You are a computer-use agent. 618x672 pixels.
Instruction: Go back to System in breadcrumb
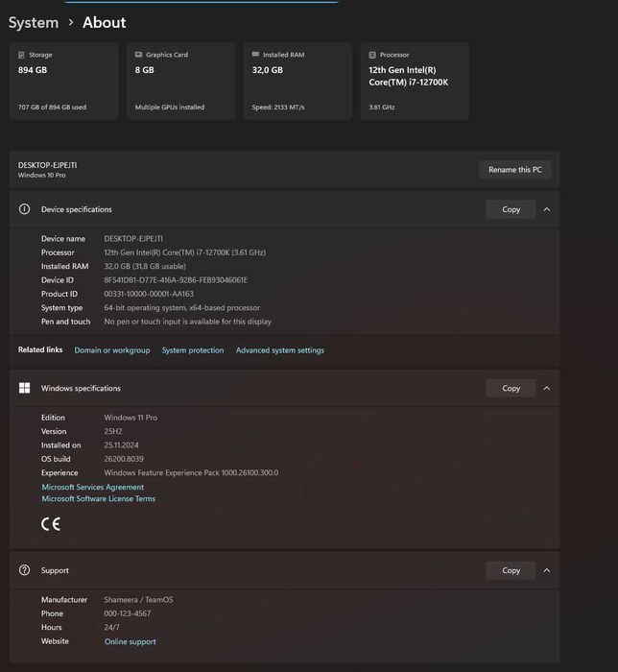34,22
